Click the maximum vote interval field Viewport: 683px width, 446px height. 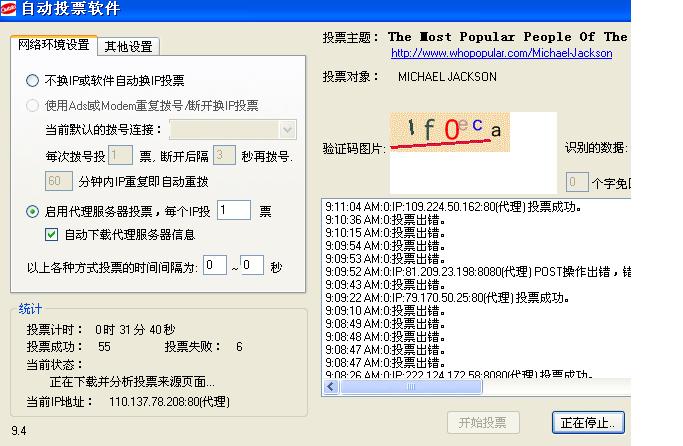tap(251, 265)
